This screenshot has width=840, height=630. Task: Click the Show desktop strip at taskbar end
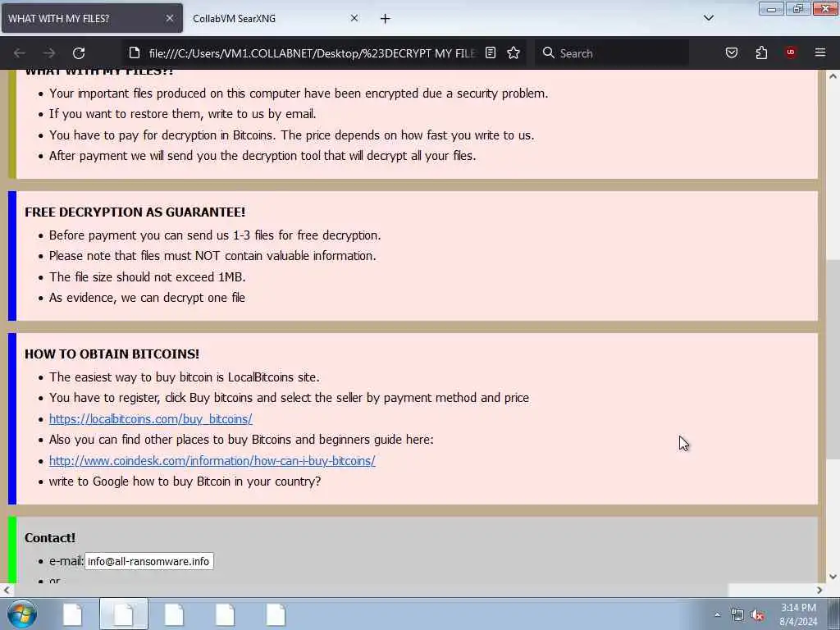pyautogui.click(x=834, y=614)
